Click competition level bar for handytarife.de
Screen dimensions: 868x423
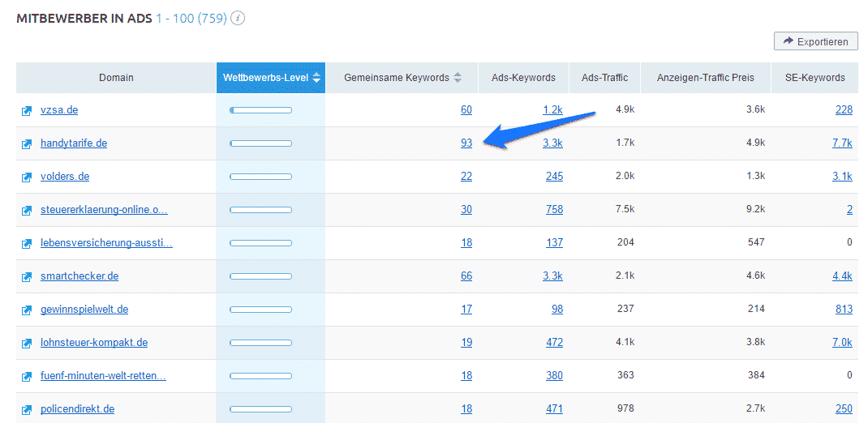coord(260,143)
